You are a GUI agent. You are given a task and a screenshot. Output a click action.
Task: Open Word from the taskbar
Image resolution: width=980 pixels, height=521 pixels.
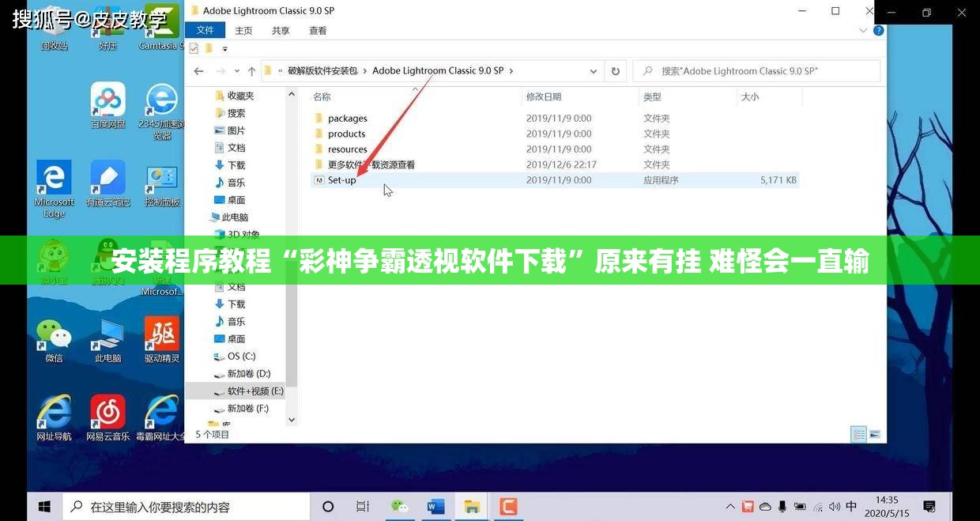point(436,506)
